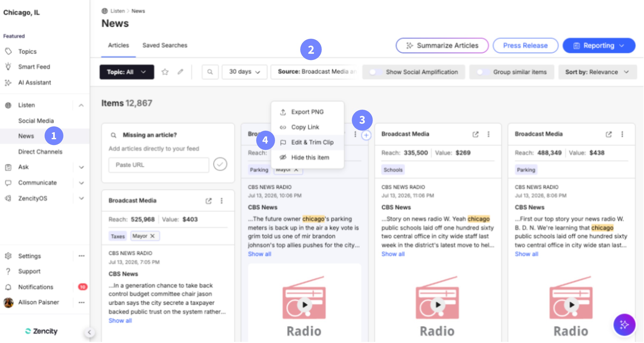Click the checkmark to submit pasted URL

tap(220, 164)
